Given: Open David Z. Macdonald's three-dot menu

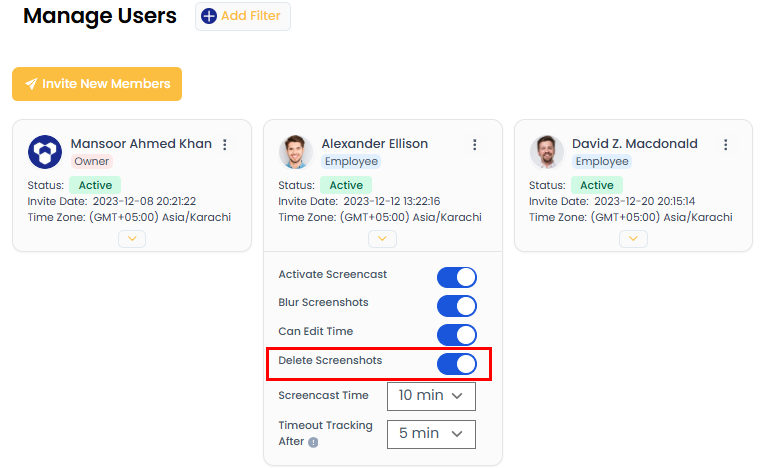Looking at the screenshot, I should pos(726,145).
